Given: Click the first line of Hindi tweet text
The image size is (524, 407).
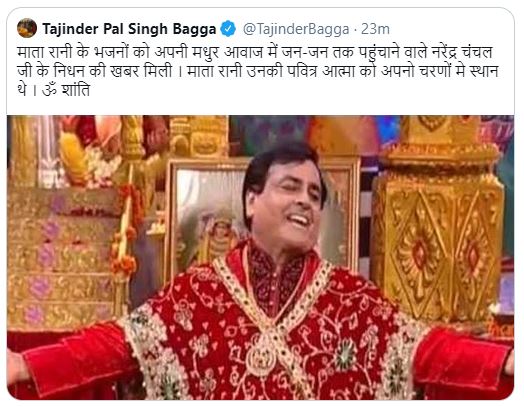Looking at the screenshot, I should click(x=255, y=52).
